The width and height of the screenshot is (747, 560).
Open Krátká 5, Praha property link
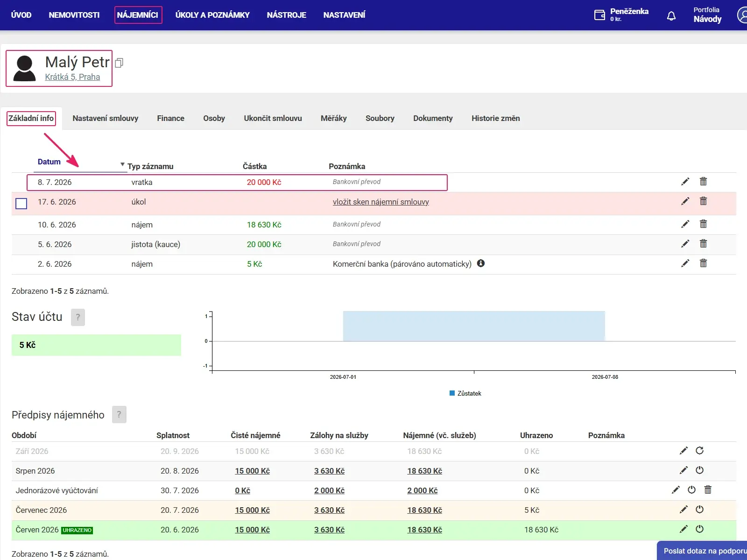[72, 77]
